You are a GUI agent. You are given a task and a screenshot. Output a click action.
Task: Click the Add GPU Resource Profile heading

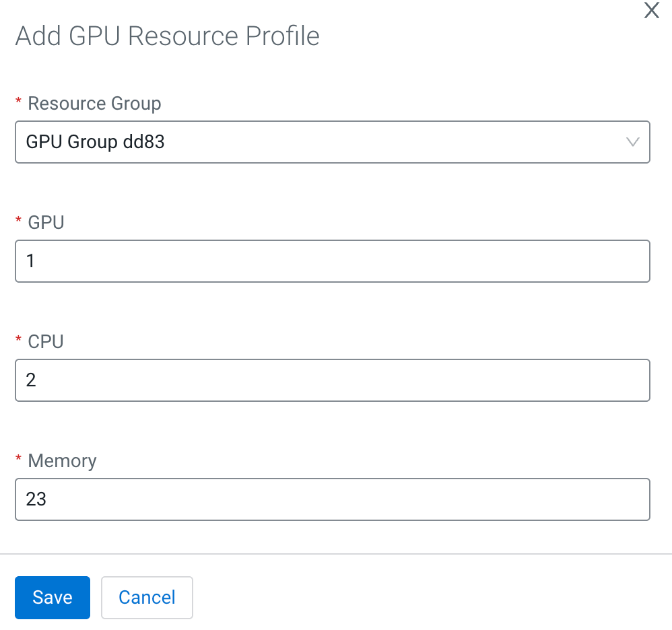pyautogui.click(x=167, y=36)
